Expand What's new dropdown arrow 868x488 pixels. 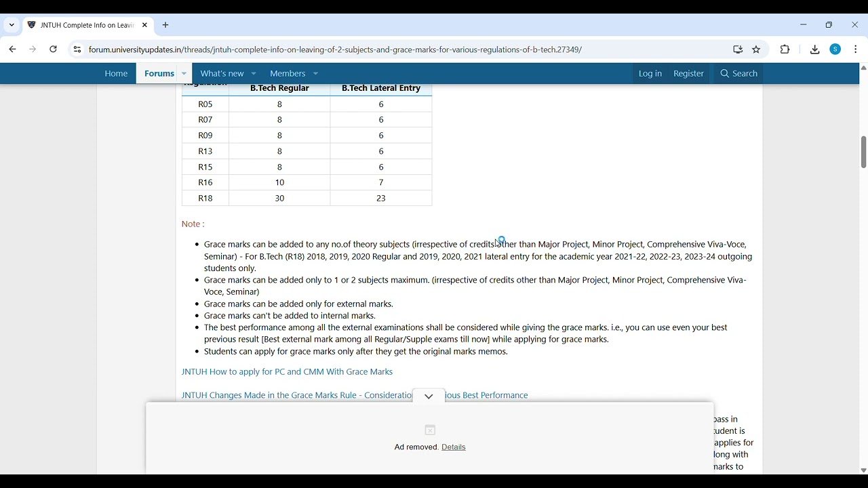pos(254,74)
